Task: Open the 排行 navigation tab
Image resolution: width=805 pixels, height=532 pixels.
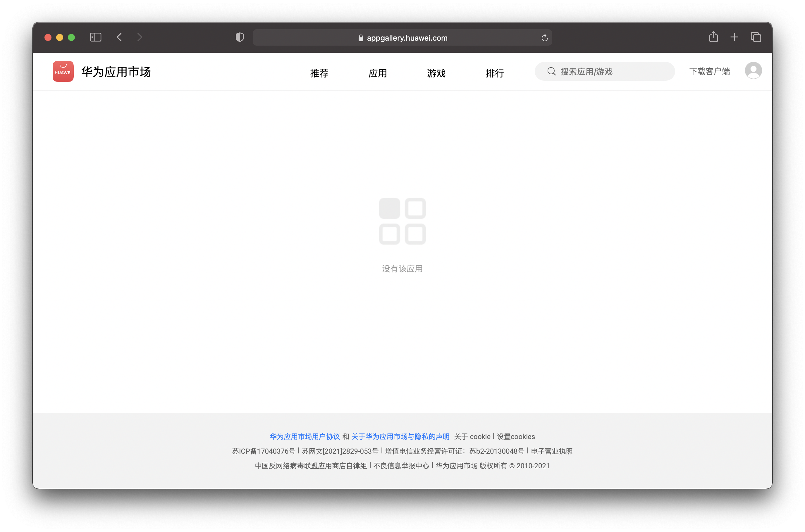Action: [x=495, y=73]
